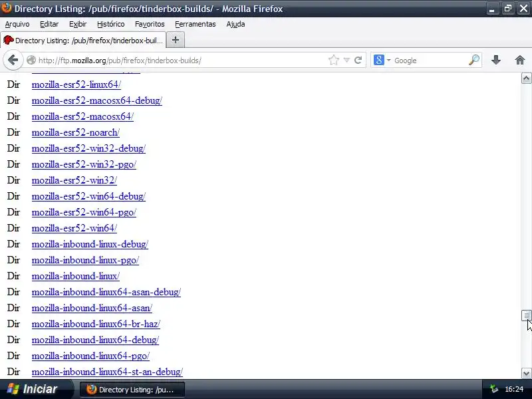Viewport: 532px width, 399px height.
Task: Open the Ajuda menu
Action: coord(235,24)
